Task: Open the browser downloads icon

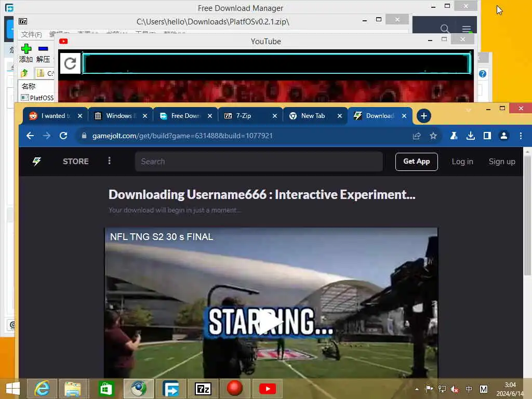Action: click(x=471, y=136)
